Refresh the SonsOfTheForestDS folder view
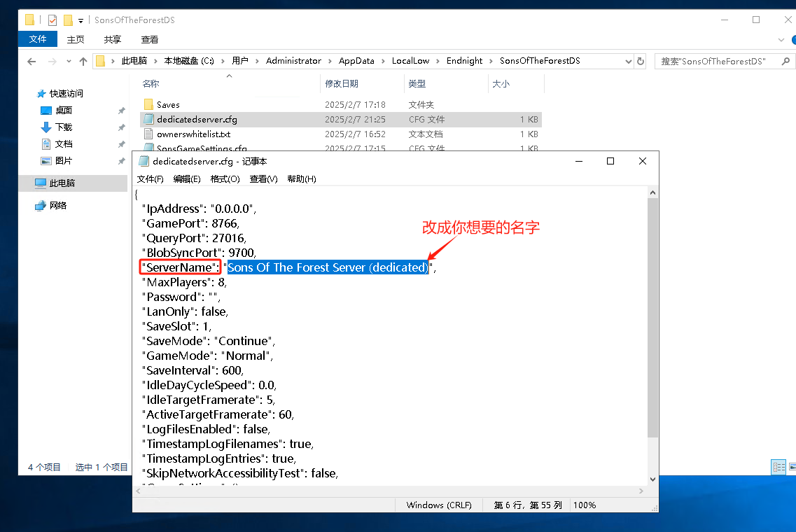Screen dimensions: 796x532 (x=641, y=61)
